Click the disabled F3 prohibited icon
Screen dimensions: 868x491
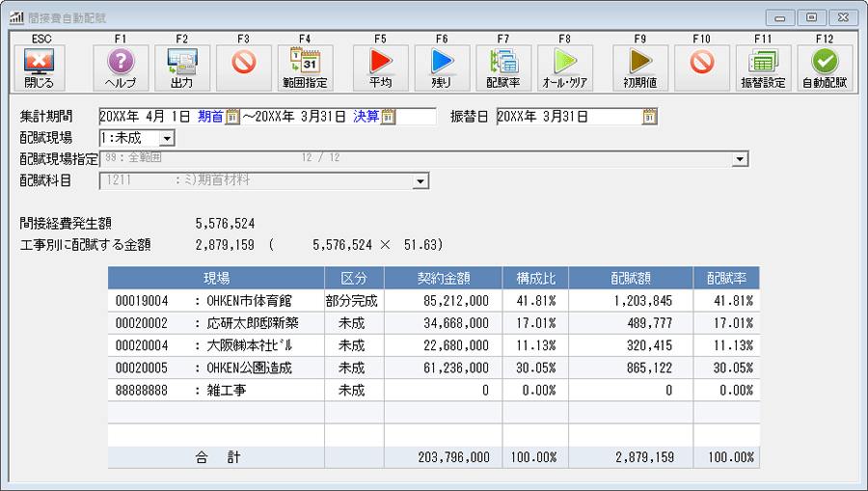coord(244,68)
